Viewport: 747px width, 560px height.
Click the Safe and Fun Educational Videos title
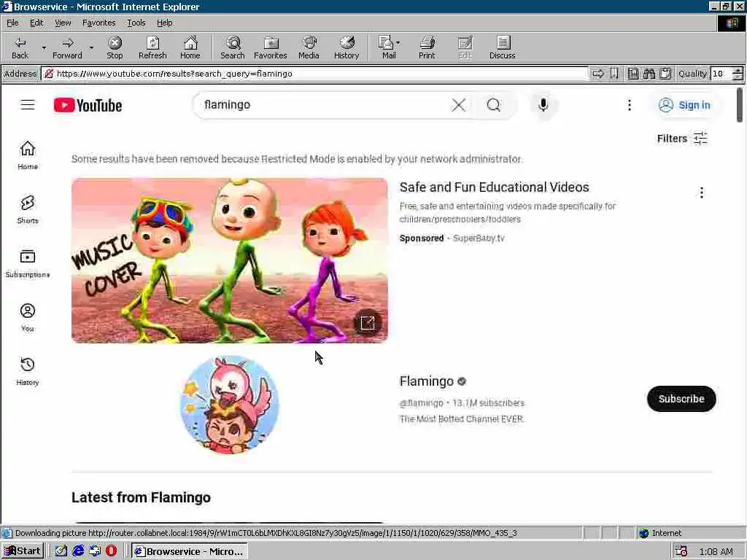[494, 187]
